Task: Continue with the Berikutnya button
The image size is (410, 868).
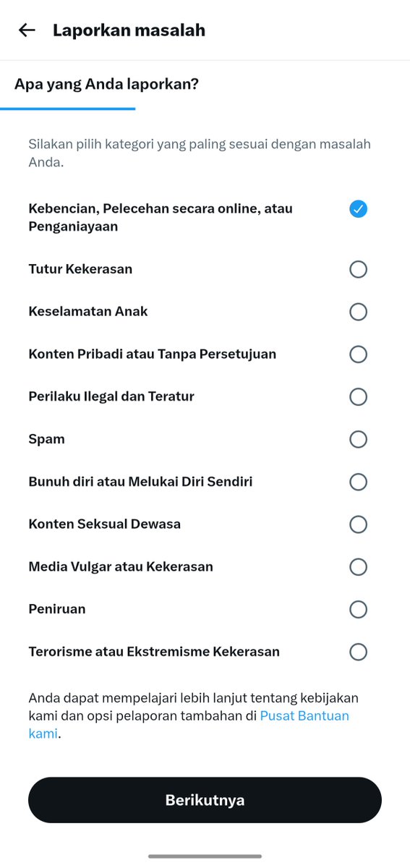Action: pyautogui.click(x=205, y=800)
